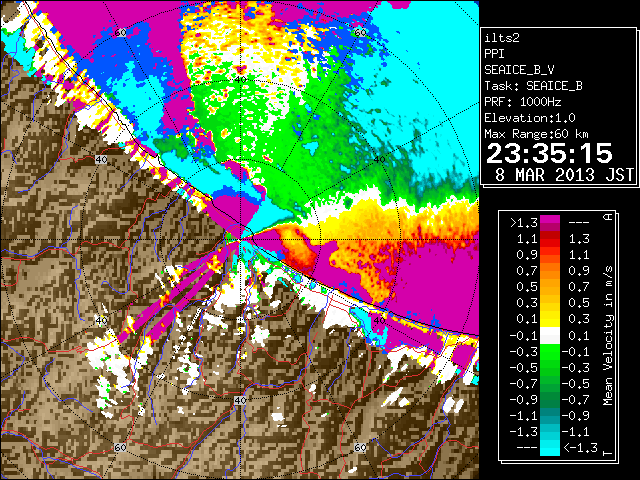This screenshot has height=480, width=640.
Task: Click the white near-zero velocity legend swatch
Action: (550, 336)
